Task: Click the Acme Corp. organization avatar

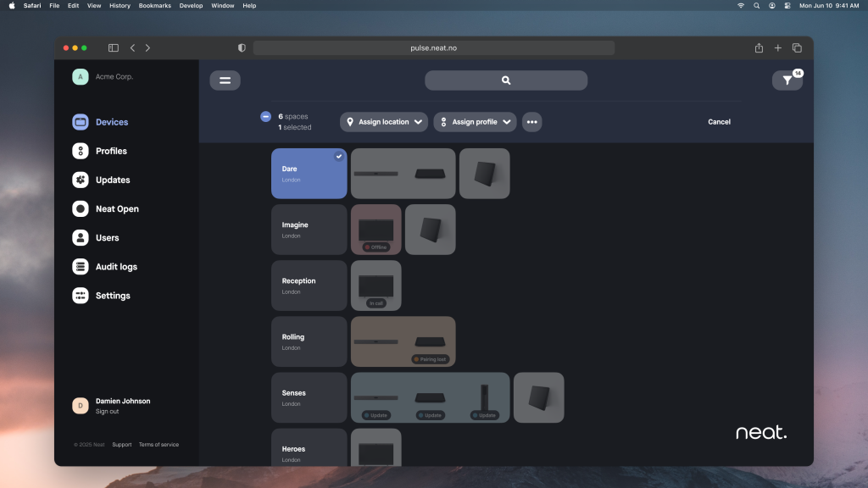Action: point(81,76)
